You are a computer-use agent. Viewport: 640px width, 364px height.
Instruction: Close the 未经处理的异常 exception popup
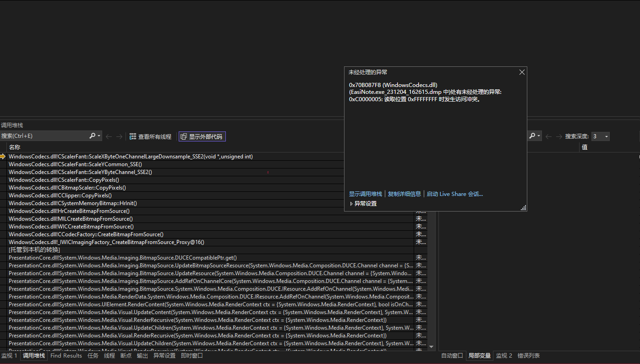(x=522, y=72)
